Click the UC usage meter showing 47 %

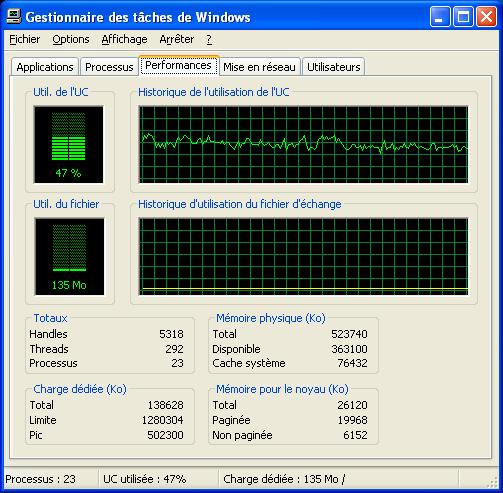pyautogui.click(x=68, y=144)
